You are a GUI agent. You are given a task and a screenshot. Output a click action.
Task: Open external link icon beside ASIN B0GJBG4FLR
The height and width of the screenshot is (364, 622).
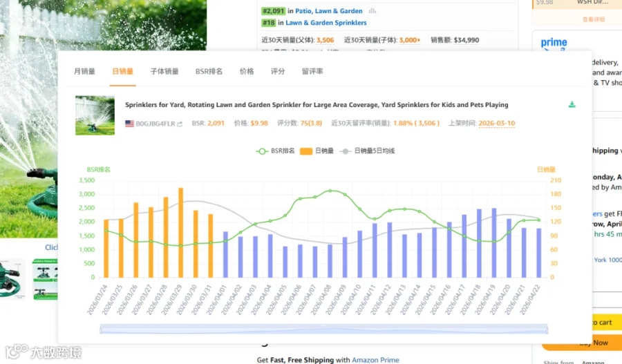(180, 124)
